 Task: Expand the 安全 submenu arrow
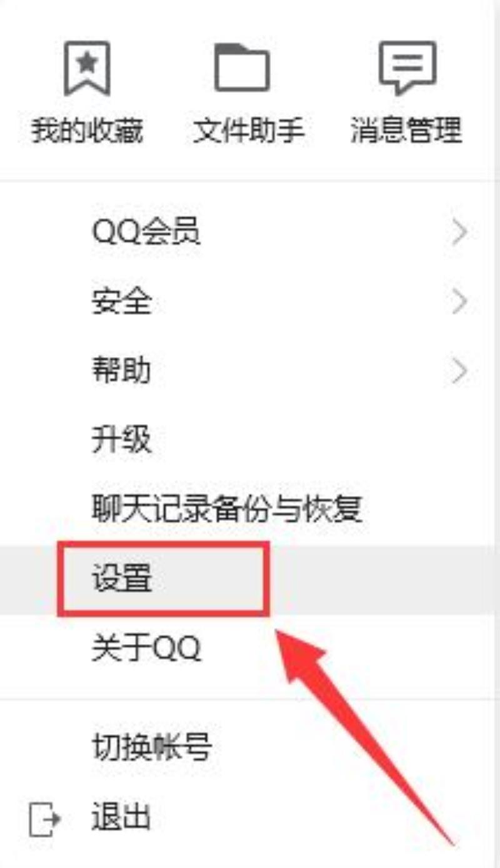460,303
